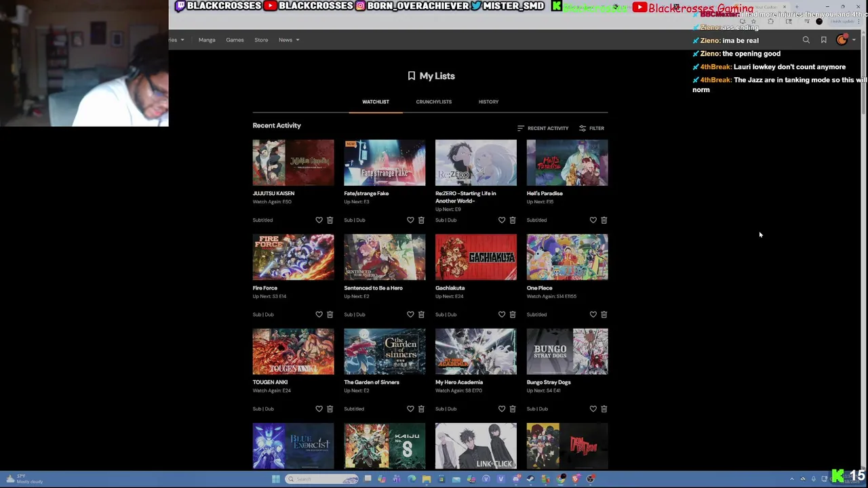Switch to the History tab
Screen dimensions: 868x488
(x=488, y=102)
